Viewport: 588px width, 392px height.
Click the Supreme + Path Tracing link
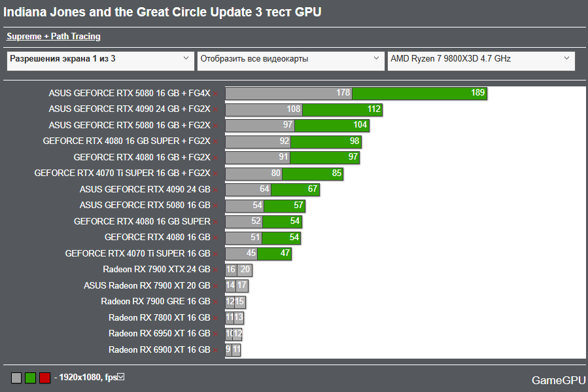tap(54, 37)
